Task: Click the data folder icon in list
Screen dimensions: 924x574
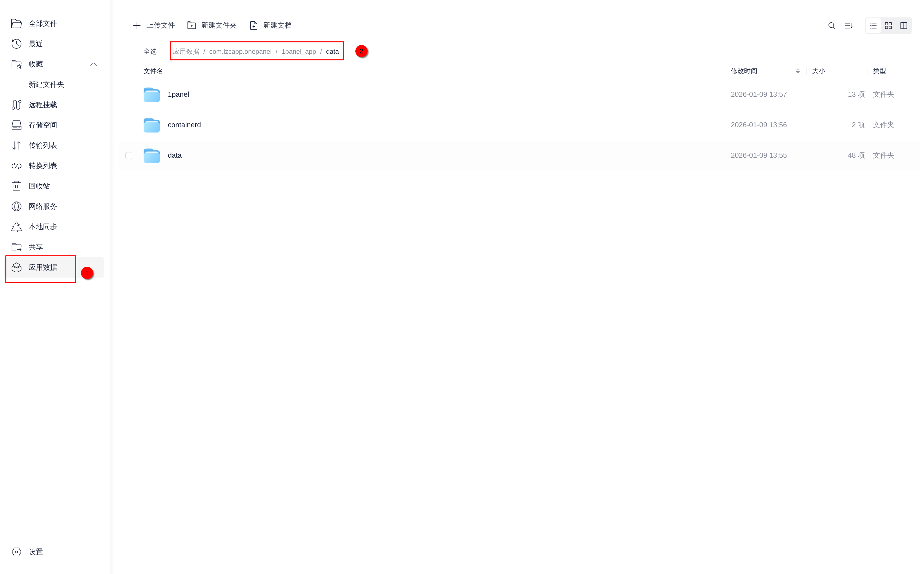Action: click(x=152, y=155)
